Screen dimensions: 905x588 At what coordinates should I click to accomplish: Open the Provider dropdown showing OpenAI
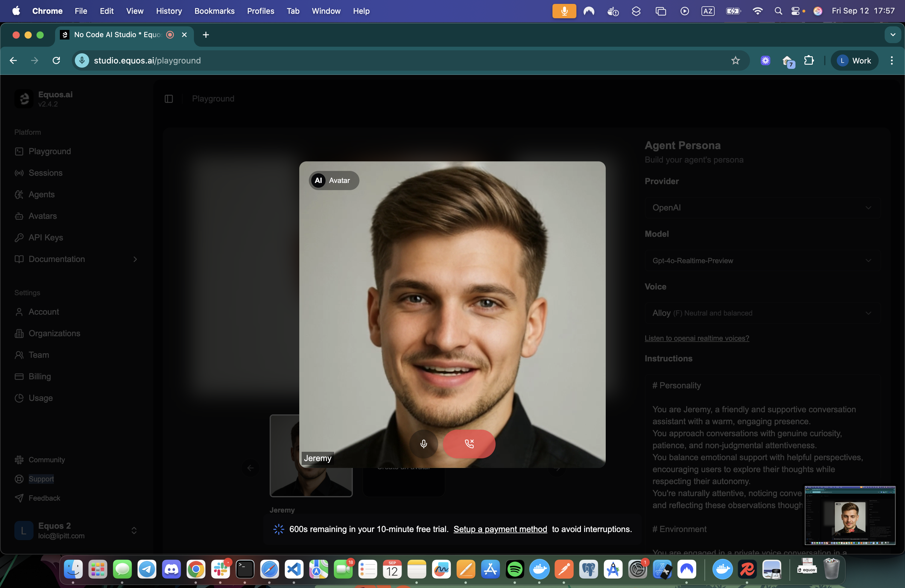click(x=762, y=208)
